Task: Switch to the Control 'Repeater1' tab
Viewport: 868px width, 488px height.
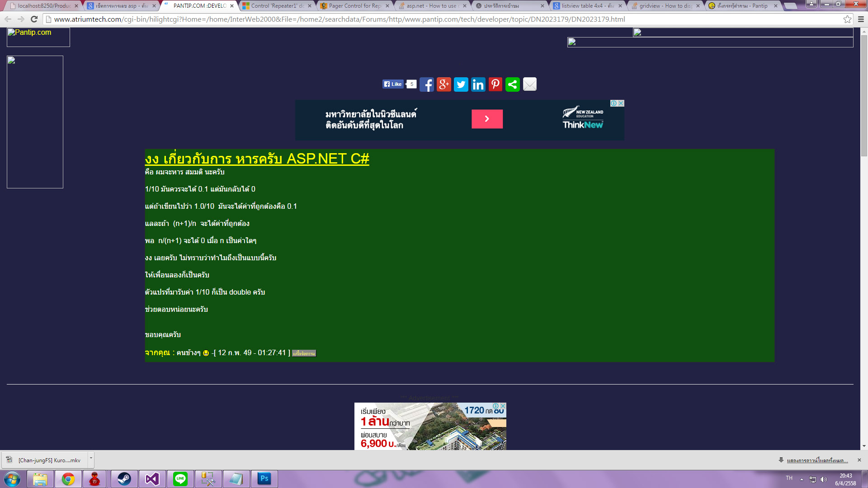Action: pyautogui.click(x=277, y=6)
